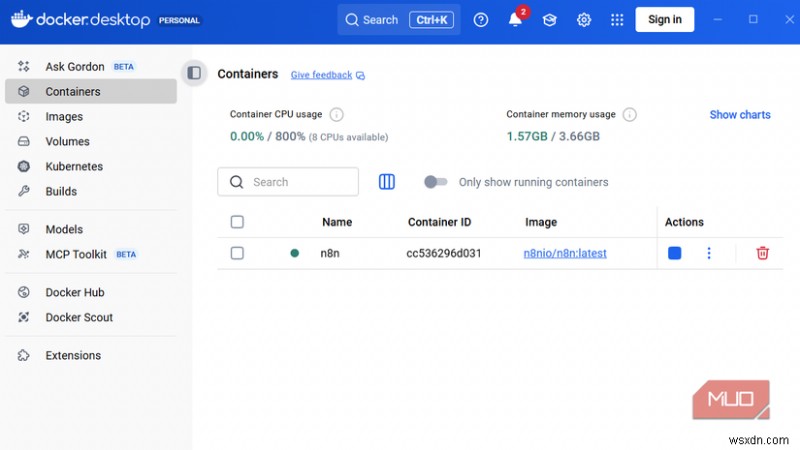This screenshot has width=800, height=450.
Task: Open Kubernetes in the sidebar
Action: click(91, 166)
